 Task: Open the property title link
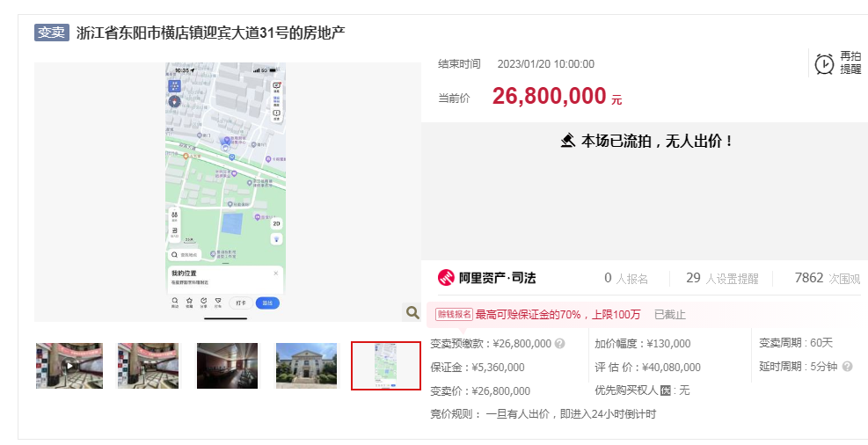click(211, 33)
